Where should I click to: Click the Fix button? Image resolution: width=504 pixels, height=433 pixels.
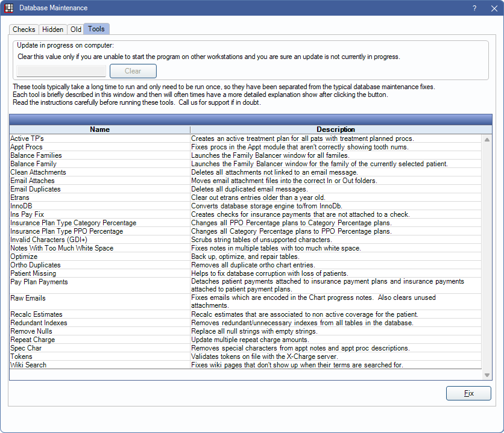pyautogui.click(x=468, y=393)
